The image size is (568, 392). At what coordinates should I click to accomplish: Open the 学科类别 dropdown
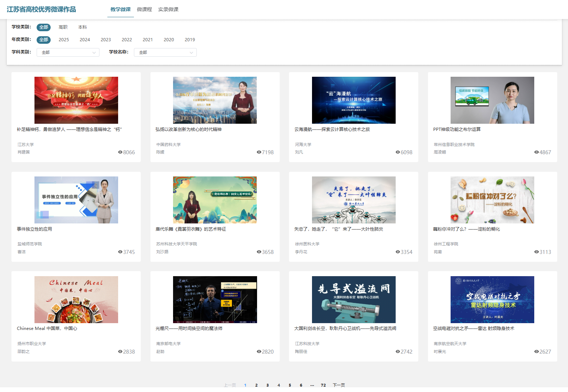point(68,52)
